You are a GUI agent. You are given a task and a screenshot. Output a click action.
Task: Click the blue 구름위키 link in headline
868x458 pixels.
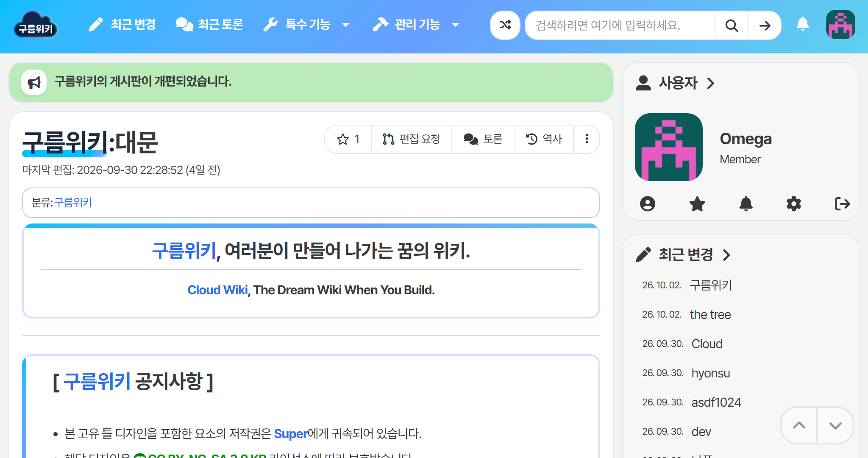coord(184,251)
